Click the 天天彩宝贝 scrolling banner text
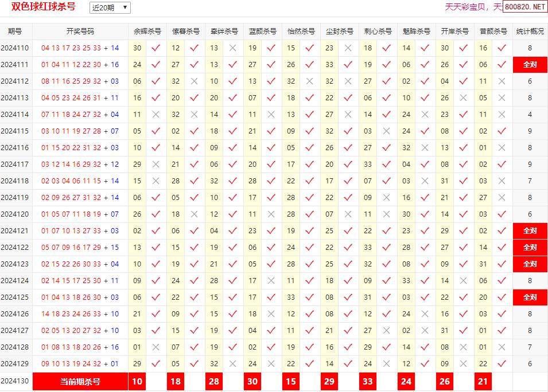548x392 pixels. (473, 7)
